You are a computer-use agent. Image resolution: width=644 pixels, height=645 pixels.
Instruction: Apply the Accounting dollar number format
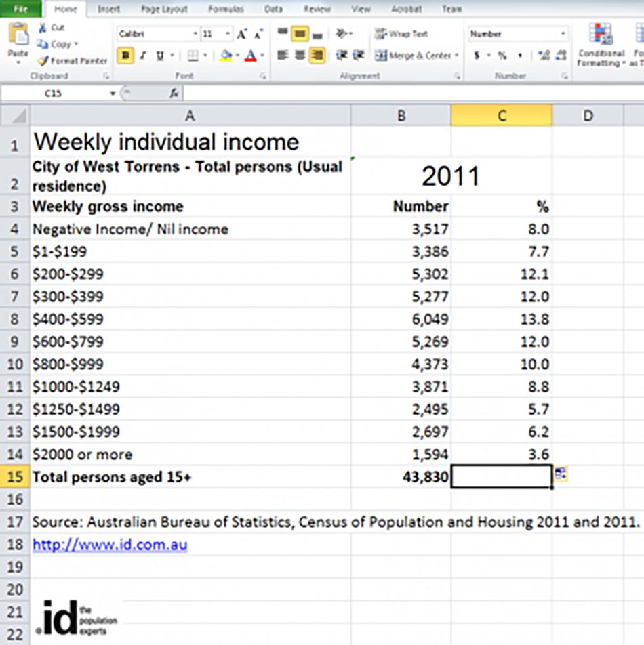pyautogui.click(x=477, y=55)
